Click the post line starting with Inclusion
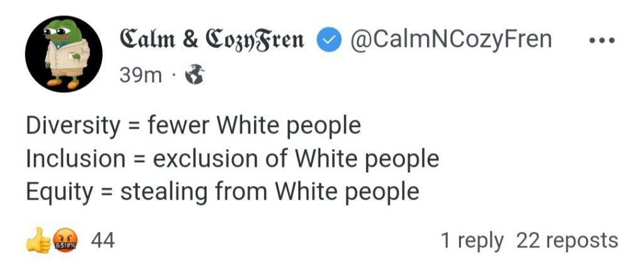Screen dimensions: 644x279 [232, 158]
